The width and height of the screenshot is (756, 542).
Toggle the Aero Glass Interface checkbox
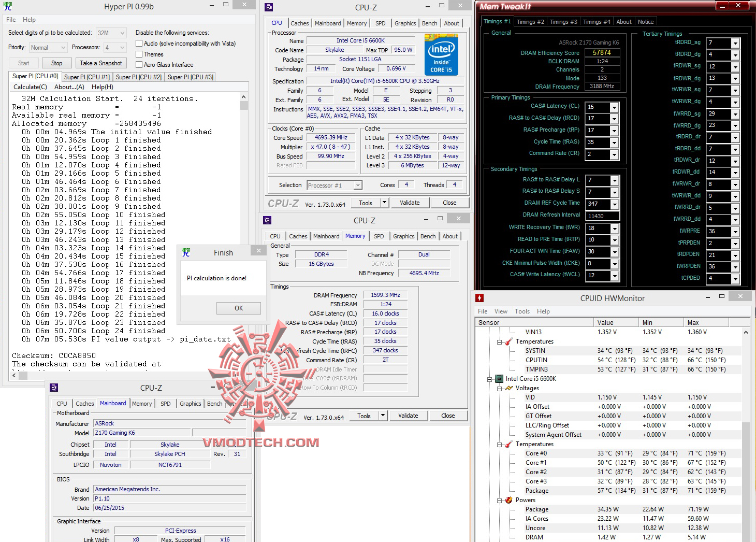point(139,65)
